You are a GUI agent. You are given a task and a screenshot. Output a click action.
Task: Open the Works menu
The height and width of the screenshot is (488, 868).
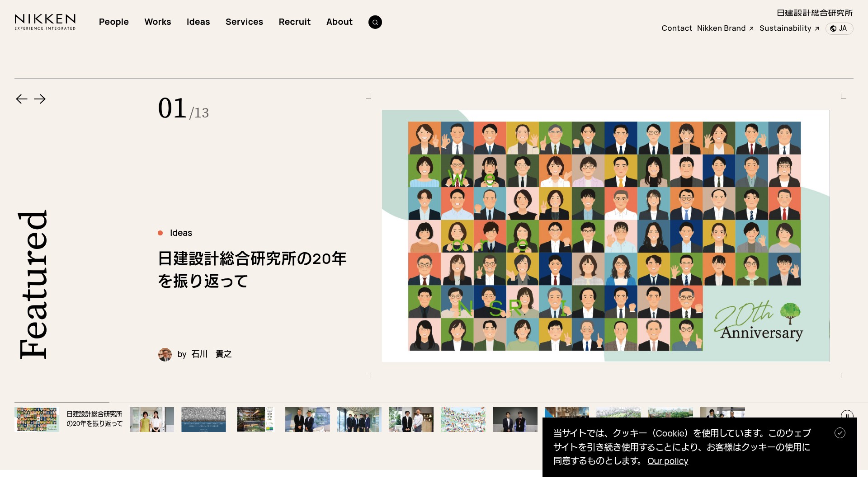158,22
